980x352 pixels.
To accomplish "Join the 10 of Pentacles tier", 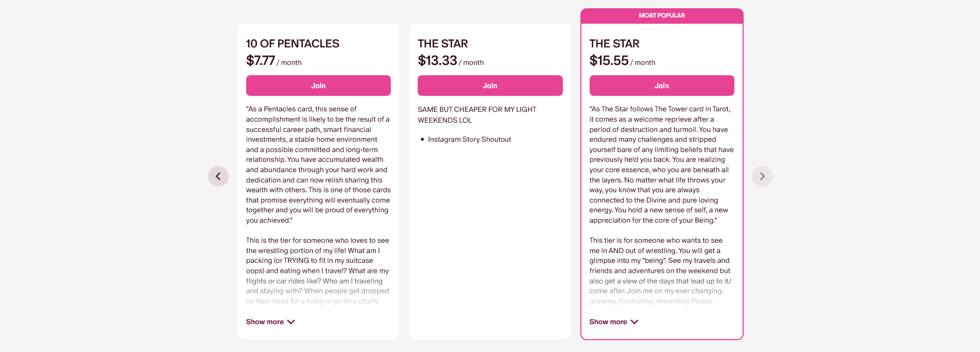I will pos(318,86).
